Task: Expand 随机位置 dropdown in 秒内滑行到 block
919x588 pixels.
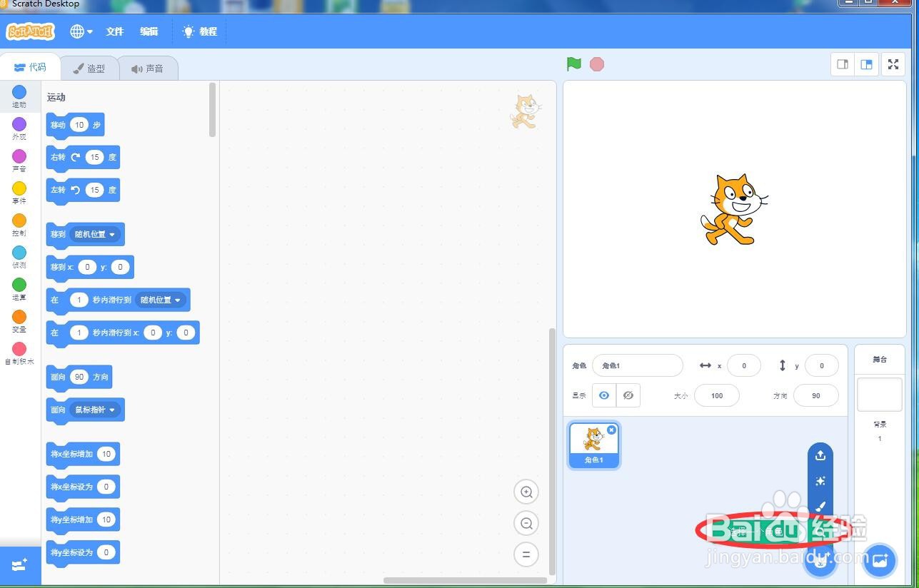Action: click(161, 300)
